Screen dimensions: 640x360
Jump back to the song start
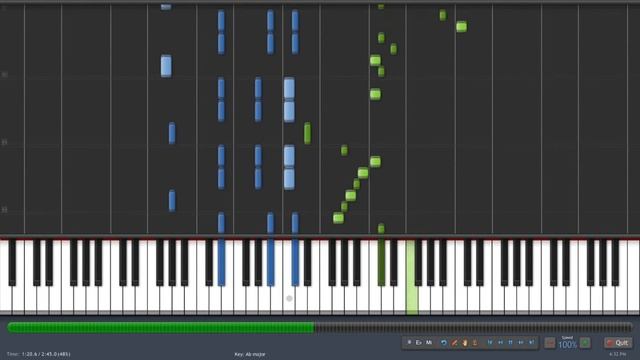(x=490, y=342)
